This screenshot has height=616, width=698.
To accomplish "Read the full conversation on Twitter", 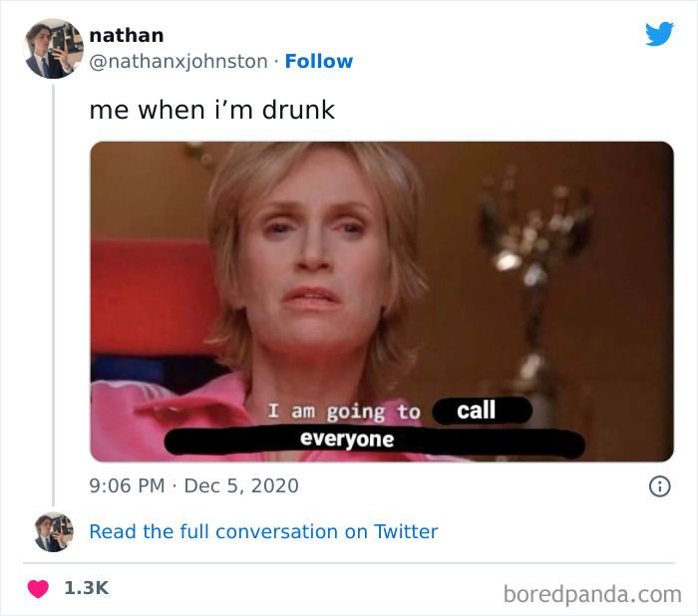I will [263, 531].
